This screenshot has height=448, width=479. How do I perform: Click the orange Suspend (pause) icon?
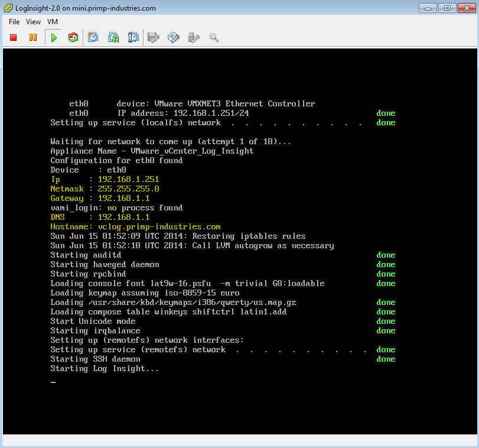tap(33, 38)
